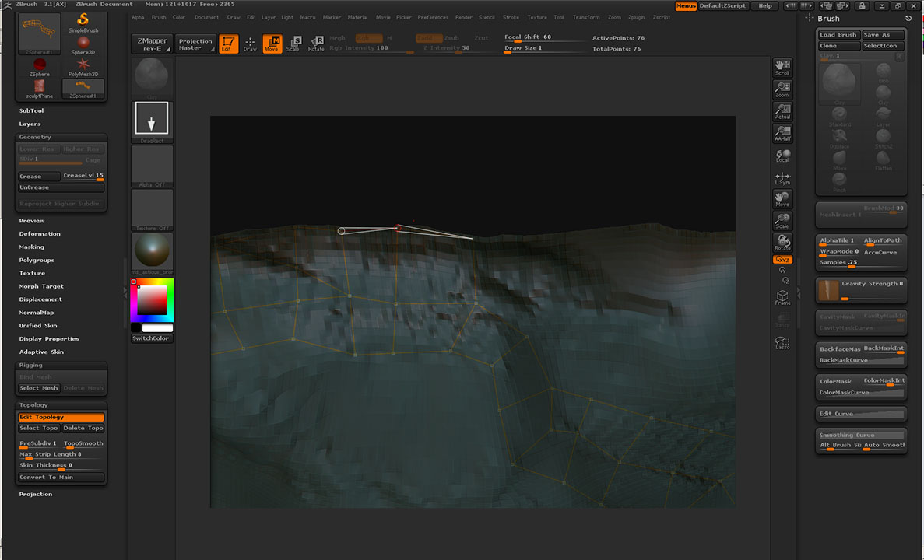Image resolution: width=924 pixels, height=560 pixels.
Task: Pick a color in the color picker square
Action: [152, 301]
